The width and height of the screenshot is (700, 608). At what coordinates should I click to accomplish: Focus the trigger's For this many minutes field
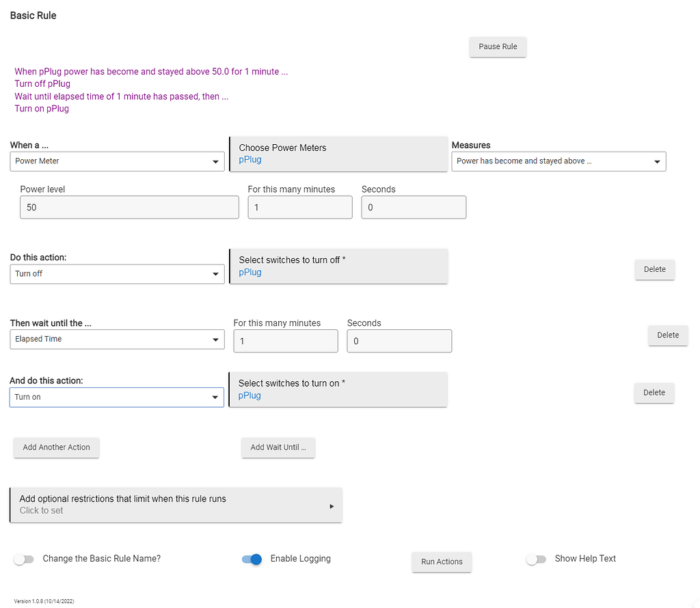(299, 208)
